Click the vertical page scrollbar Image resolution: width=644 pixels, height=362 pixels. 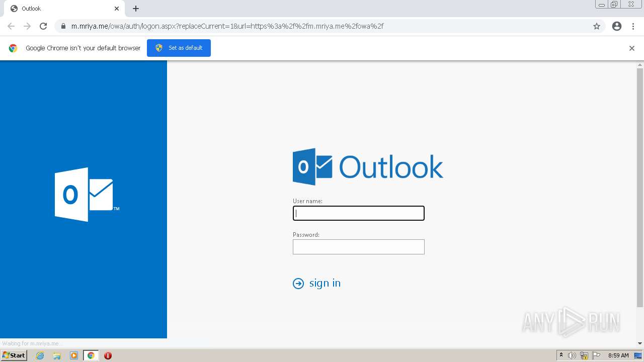[640, 187]
